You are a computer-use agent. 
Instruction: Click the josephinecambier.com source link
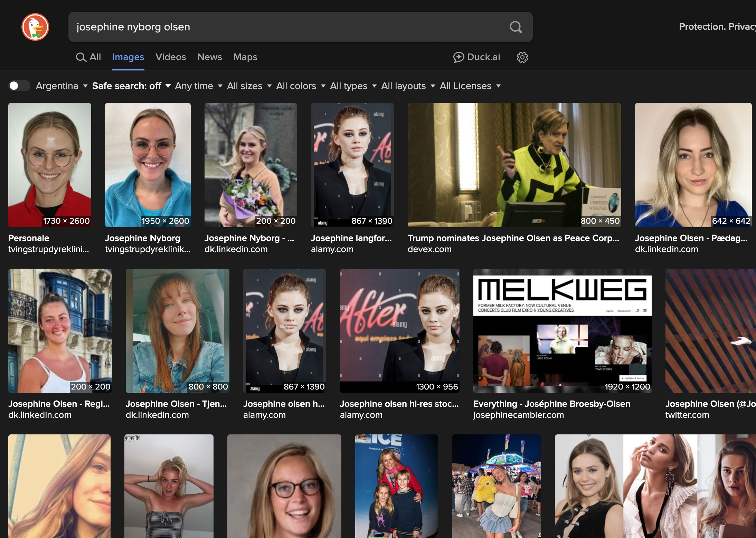point(519,415)
